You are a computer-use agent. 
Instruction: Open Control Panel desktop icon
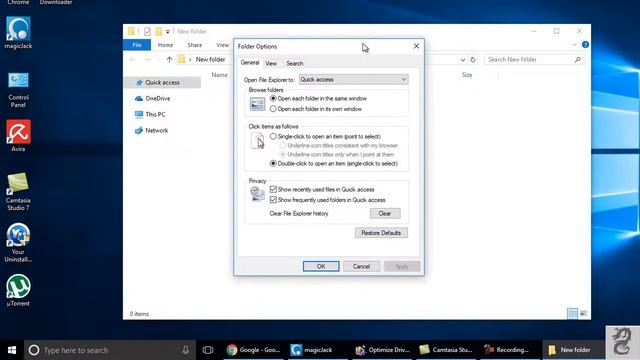18,90
